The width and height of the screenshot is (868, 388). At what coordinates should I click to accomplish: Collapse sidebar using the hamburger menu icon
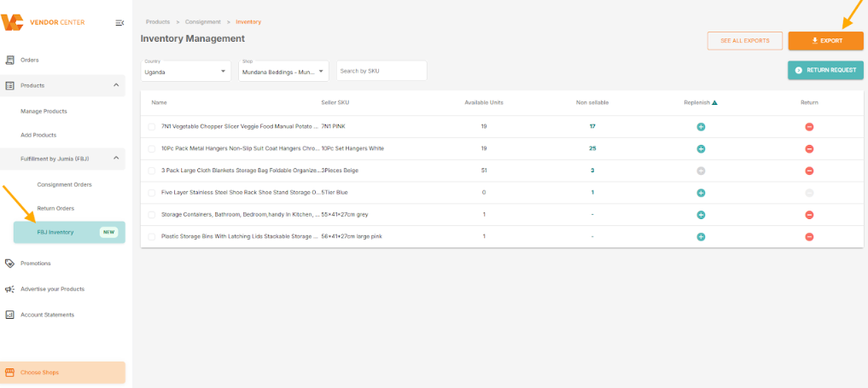(x=119, y=22)
